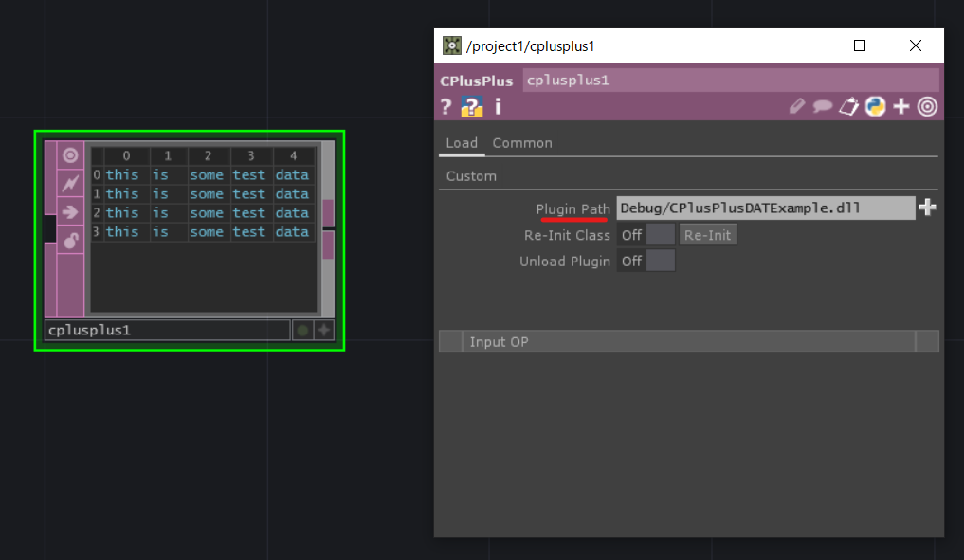Viewport: 964px width, 560px height.
Task: Click the Input OP bar
Action: pyautogui.click(x=688, y=341)
